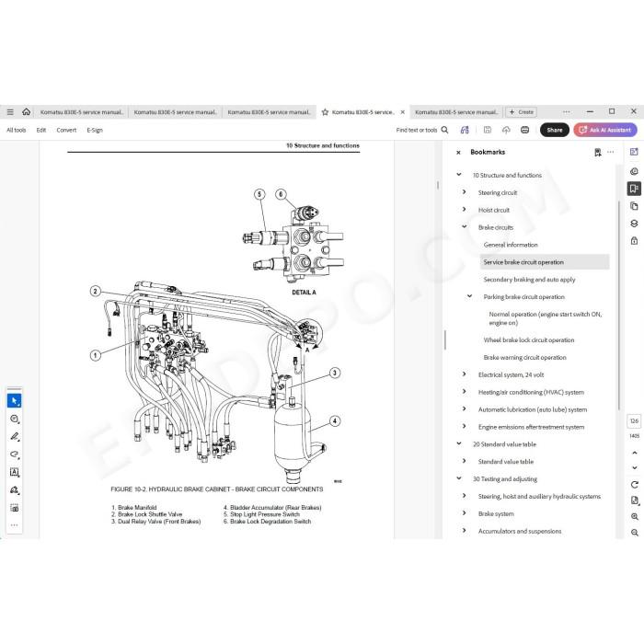This screenshot has width=644, height=644.
Task: Save the document with the disk icon
Action: pyautogui.click(x=488, y=130)
